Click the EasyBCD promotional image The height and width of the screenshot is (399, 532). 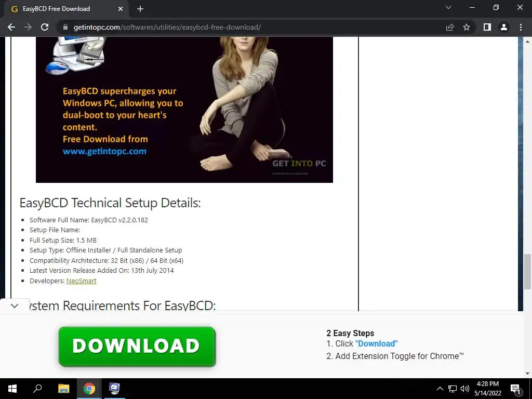point(184,110)
